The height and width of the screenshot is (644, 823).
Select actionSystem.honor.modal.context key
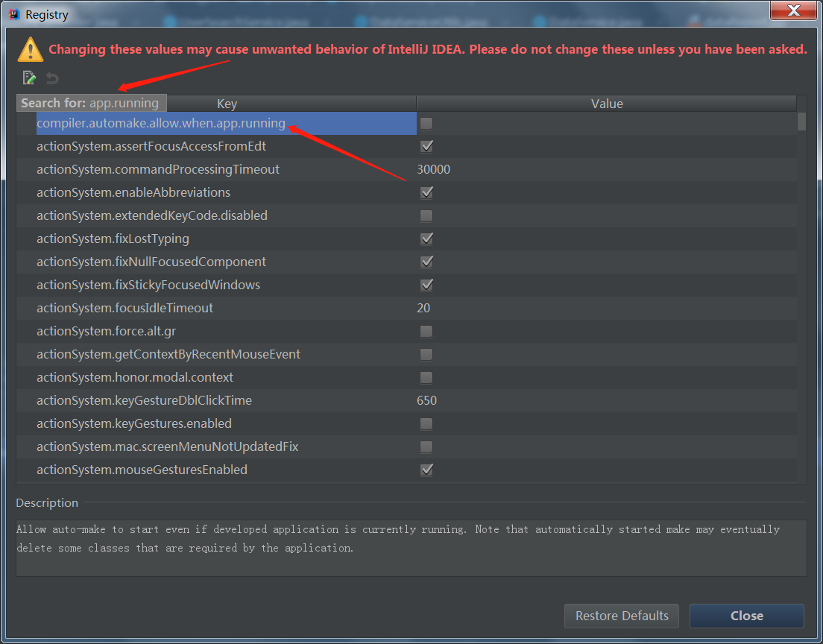135,377
